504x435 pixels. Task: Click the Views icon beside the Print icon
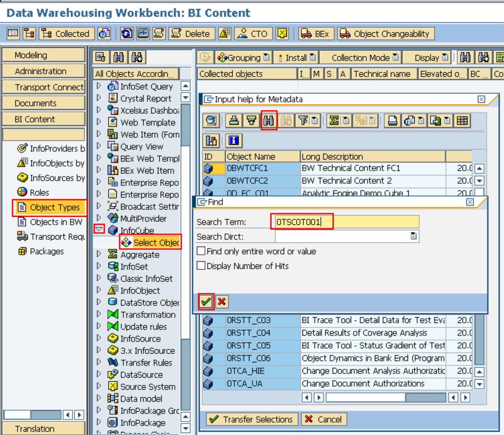point(410,121)
